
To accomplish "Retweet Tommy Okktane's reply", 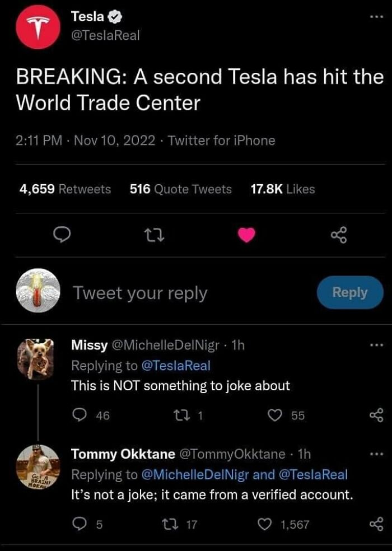I will tap(170, 525).
